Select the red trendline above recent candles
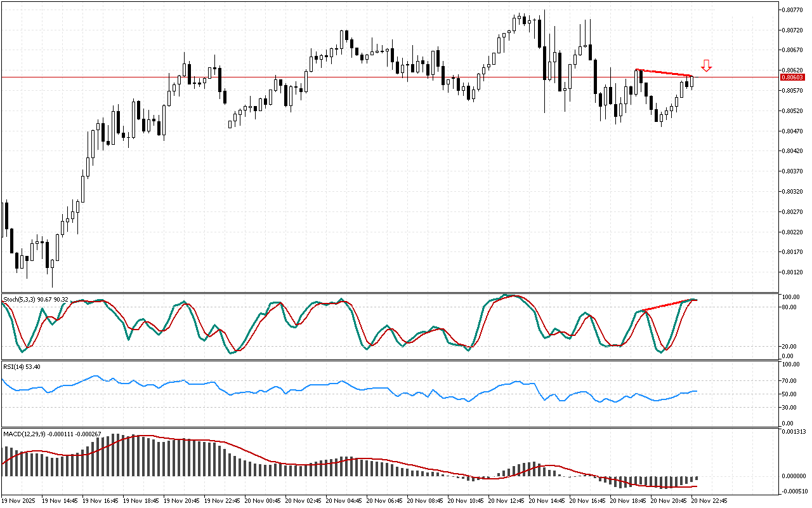Image resolution: width=812 pixels, height=508 pixels. click(664, 72)
